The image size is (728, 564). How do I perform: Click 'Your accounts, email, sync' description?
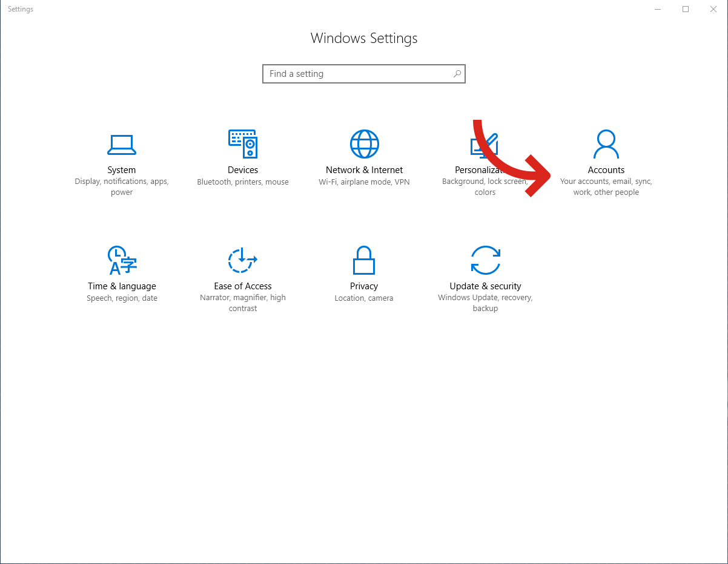click(606, 187)
